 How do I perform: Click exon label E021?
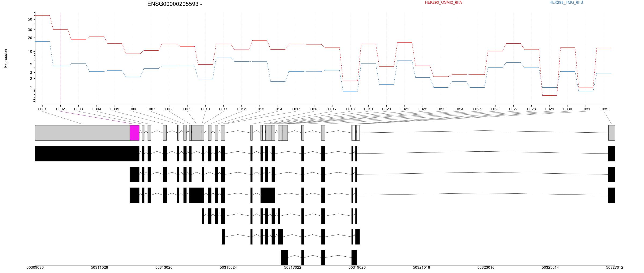pyautogui.click(x=405, y=109)
